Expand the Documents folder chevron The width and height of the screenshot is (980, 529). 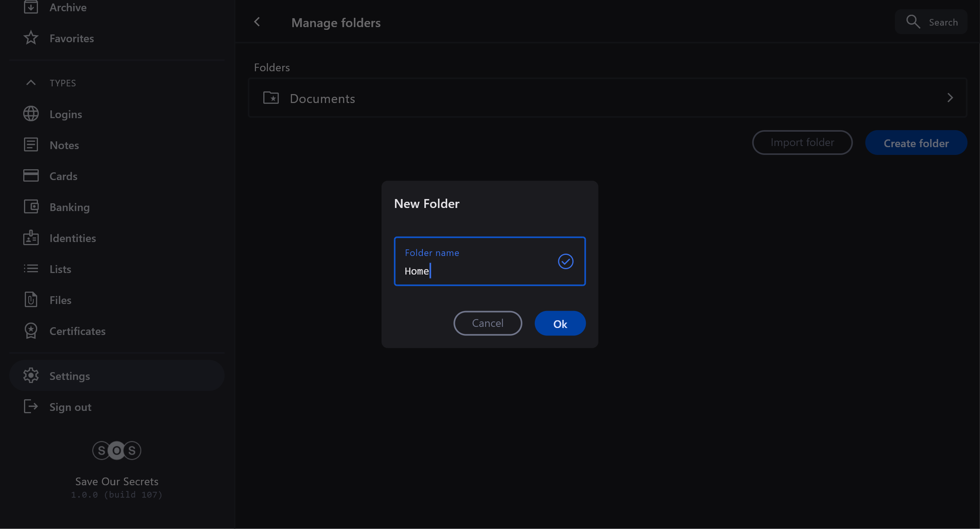click(950, 98)
